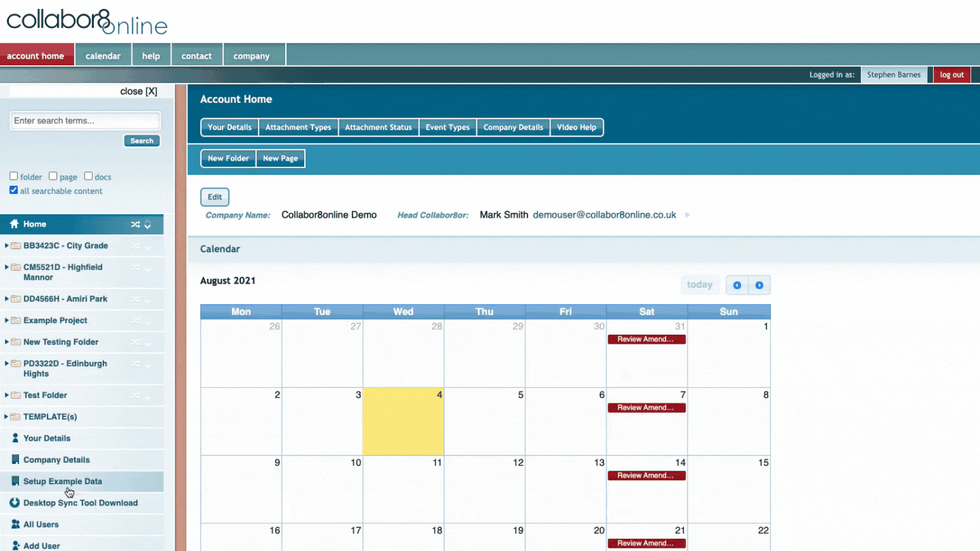Open the Your Details toolbar button
This screenshot has width=980, height=551.
pos(229,127)
